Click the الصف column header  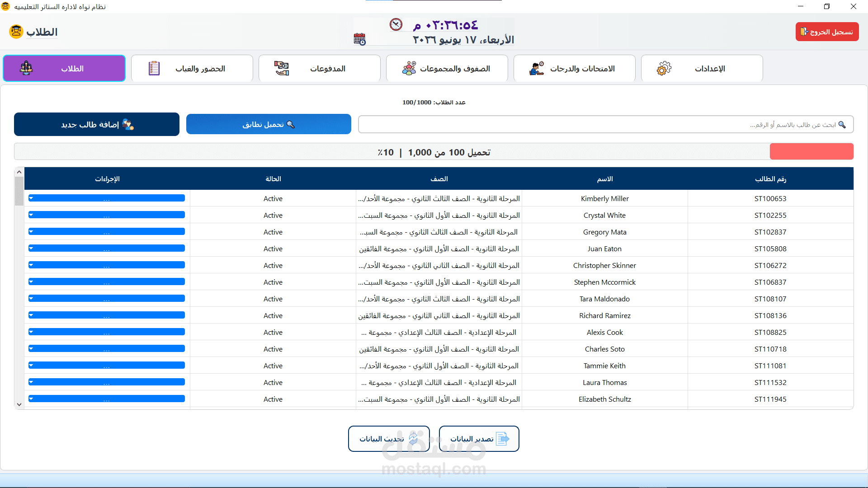[x=439, y=179]
